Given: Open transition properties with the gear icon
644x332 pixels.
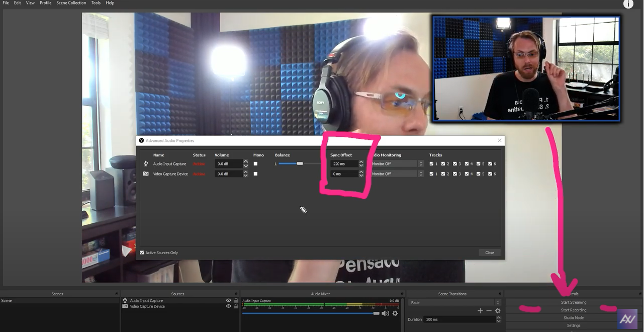Looking at the screenshot, I should [497, 311].
